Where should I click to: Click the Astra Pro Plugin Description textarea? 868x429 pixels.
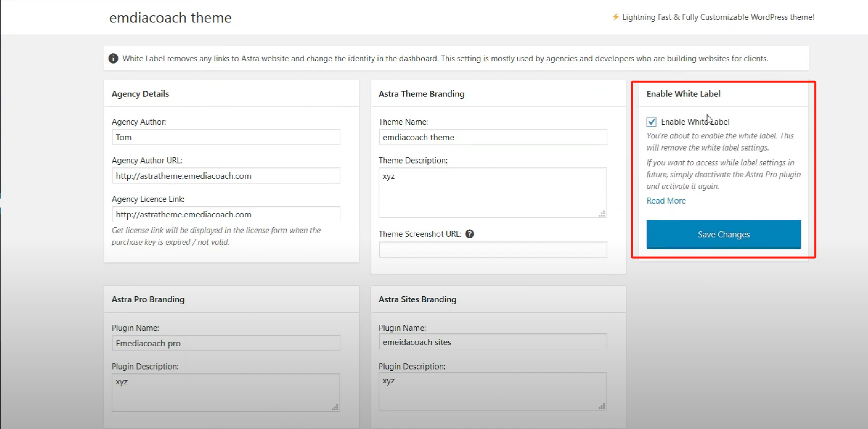(x=226, y=392)
